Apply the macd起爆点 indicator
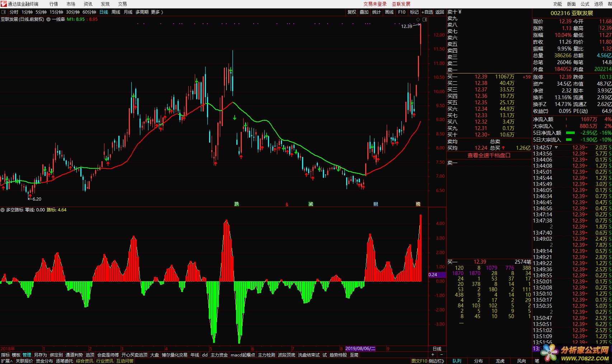The height and width of the screenshot is (364, 612). [243, 355]
